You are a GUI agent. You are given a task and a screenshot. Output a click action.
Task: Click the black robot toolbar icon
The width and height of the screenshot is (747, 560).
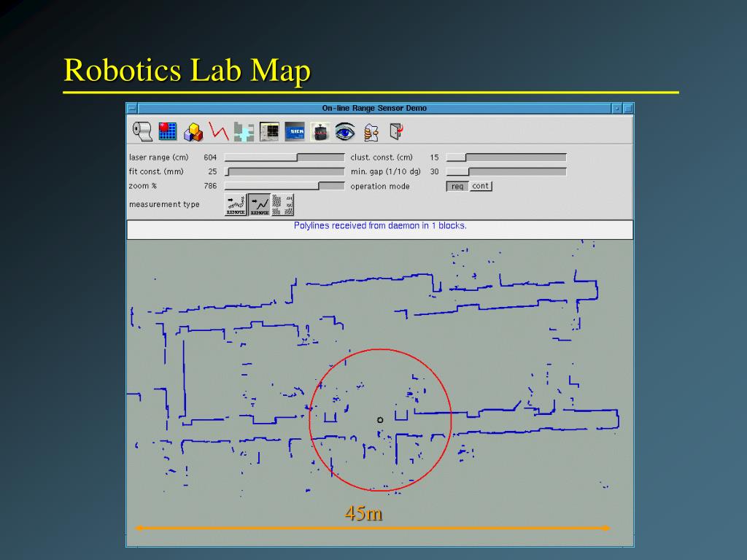(320, 132)
